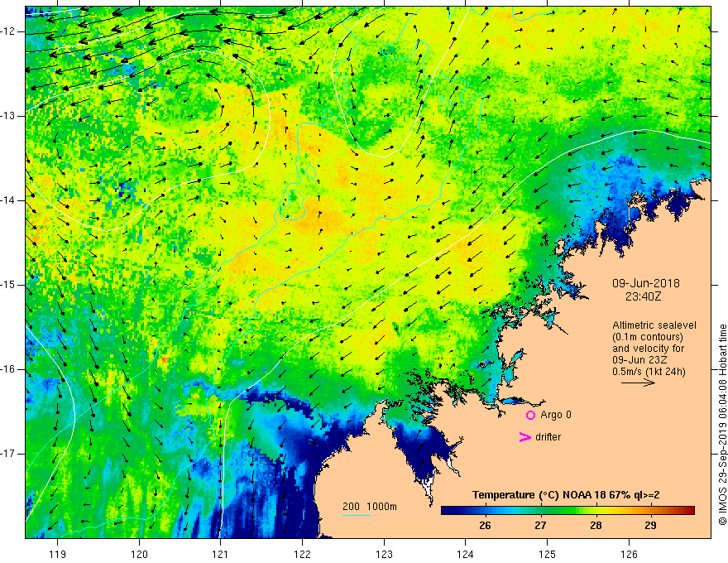Click the longitude label 120
This screenshot has height=563, width=728.
click(139, 554)
